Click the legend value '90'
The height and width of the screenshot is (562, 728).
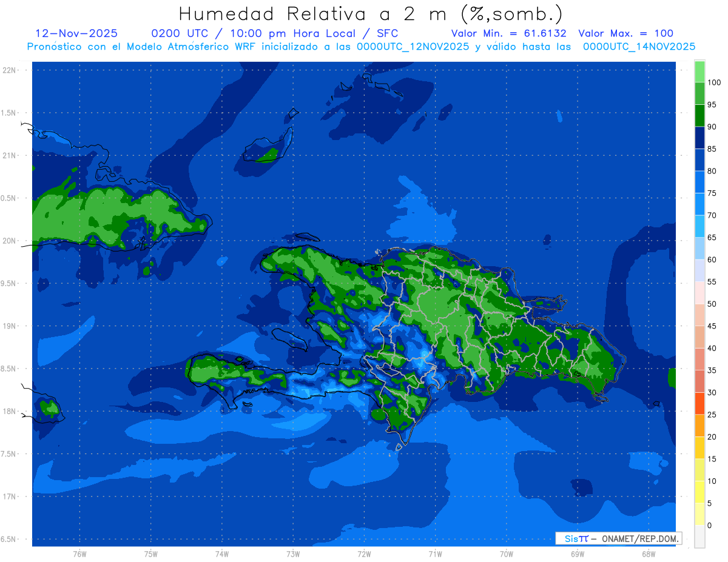(712, 127)
